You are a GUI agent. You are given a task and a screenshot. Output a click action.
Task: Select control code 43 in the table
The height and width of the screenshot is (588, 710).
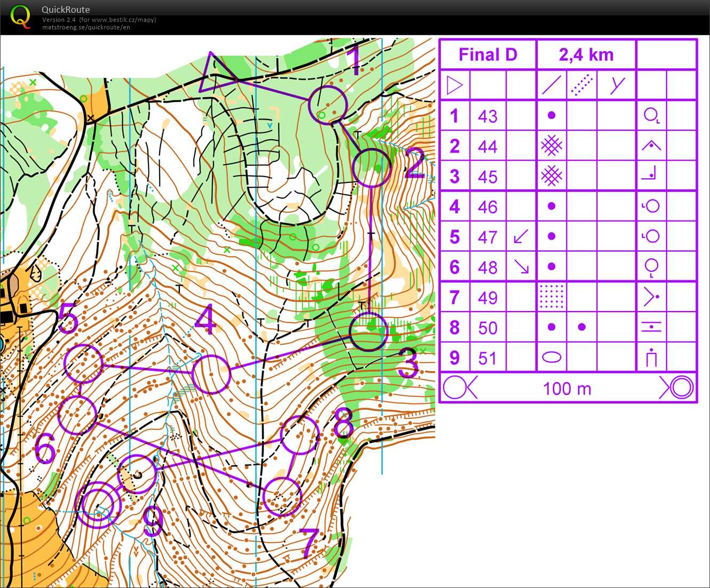tap(487, 116)
